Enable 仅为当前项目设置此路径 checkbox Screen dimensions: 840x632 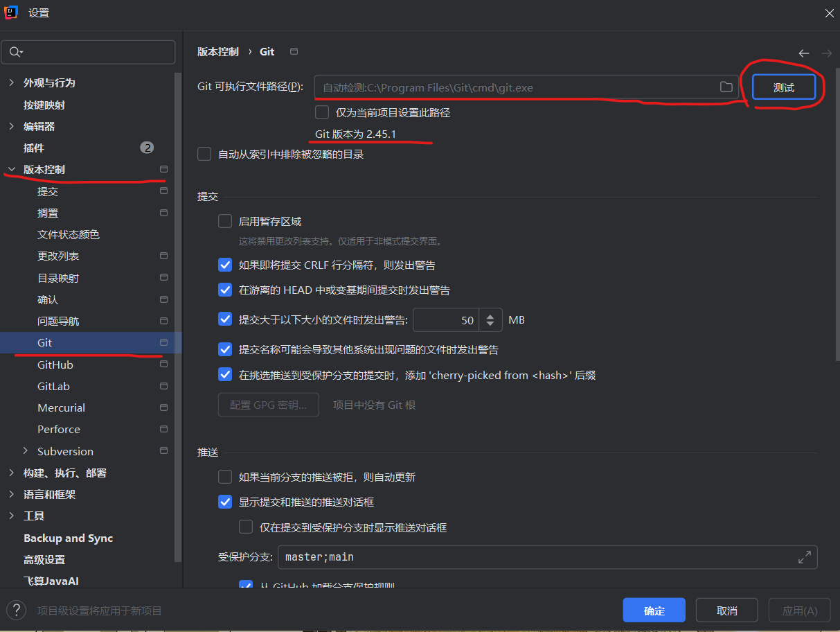(322, 112)
